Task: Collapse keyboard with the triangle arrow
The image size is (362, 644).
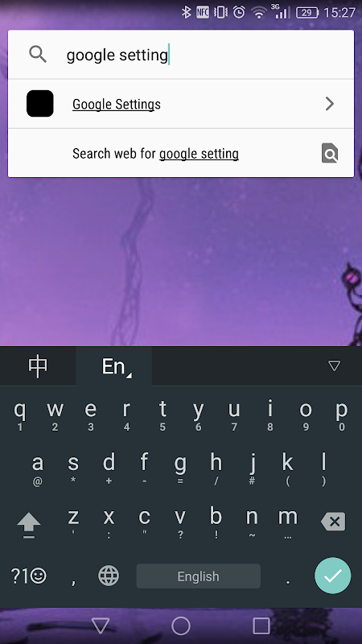Action: pos(334,365)
